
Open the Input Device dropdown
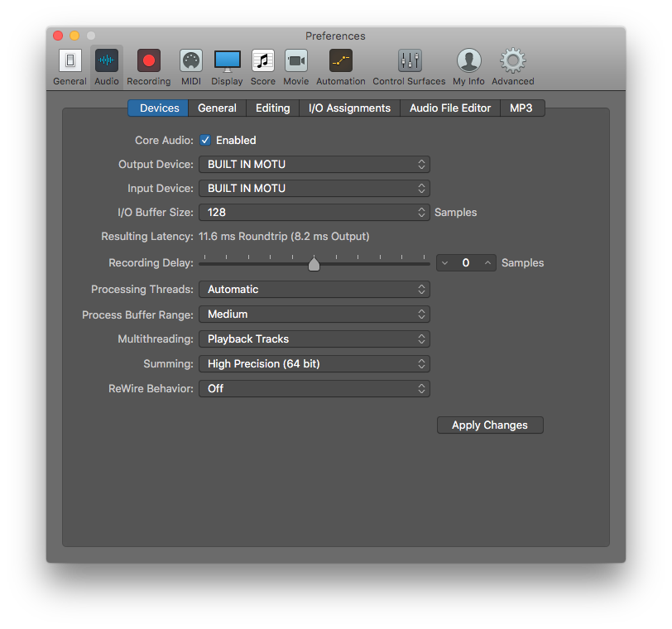(314, 189)
